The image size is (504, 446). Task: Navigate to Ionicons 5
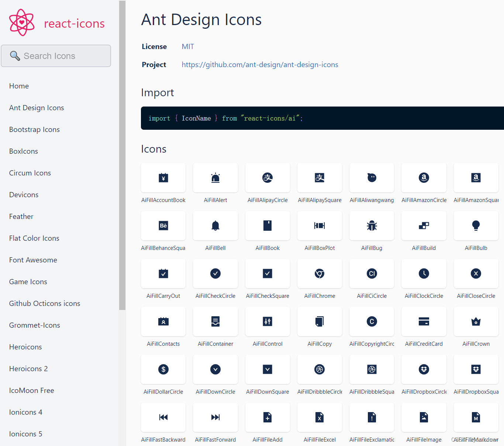coord(26,434)
